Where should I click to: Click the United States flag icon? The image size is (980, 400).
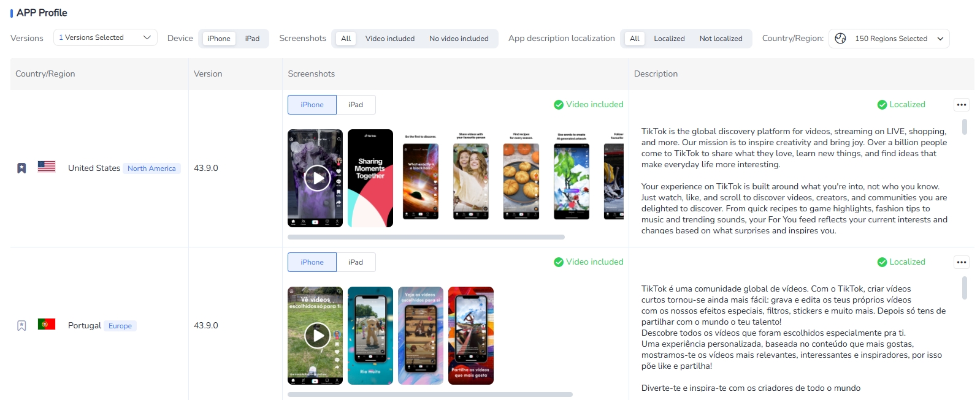47,167
